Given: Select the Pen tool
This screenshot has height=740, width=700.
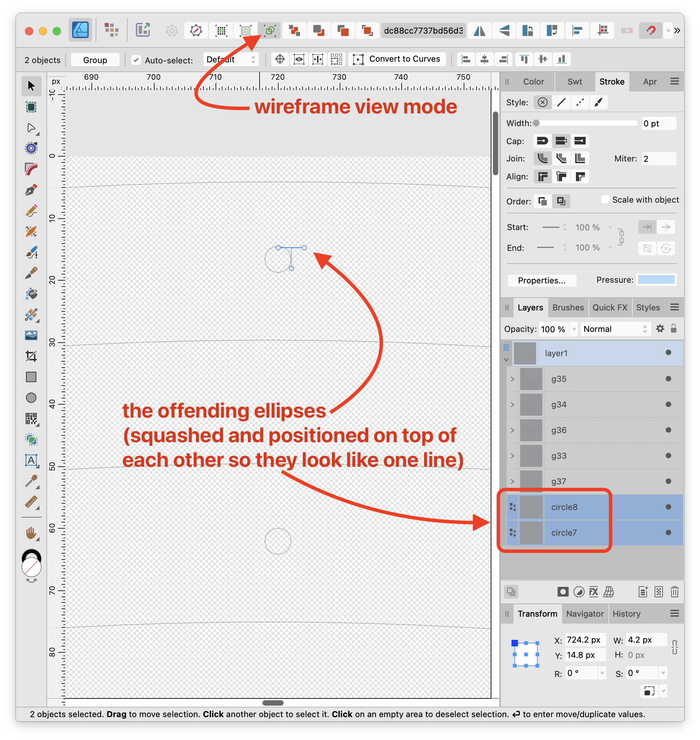Looking at the screenshot, I should pyautogui.click(x=31, y=190).
